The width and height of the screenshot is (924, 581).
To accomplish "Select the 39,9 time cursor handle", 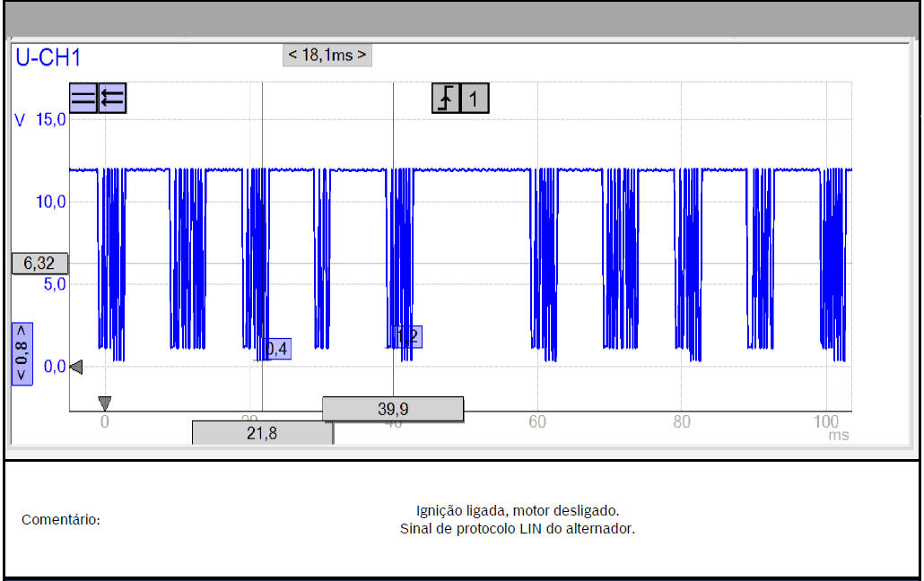I will pos(393,409).
